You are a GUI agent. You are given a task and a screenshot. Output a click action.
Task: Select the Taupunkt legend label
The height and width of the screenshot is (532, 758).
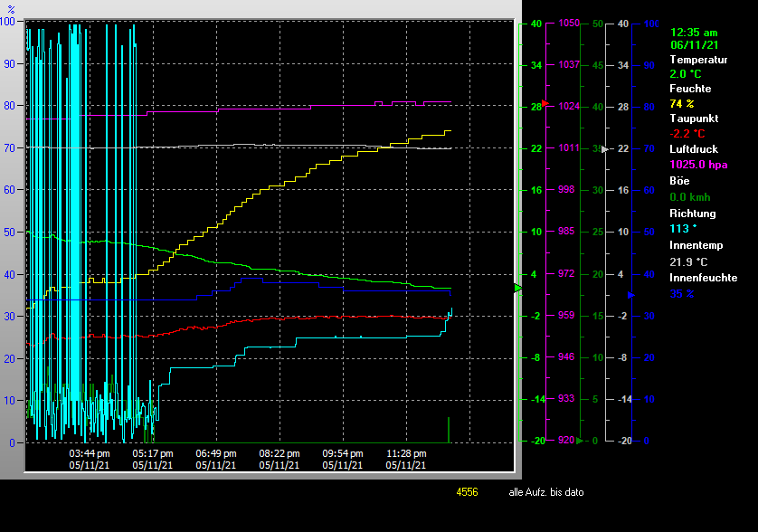[x=692, y=119]
